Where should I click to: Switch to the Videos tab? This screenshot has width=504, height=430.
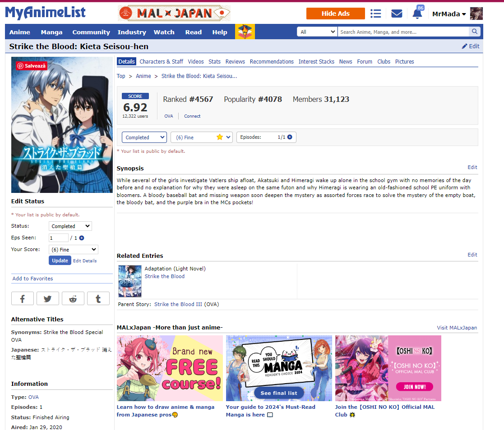[196, 61]
